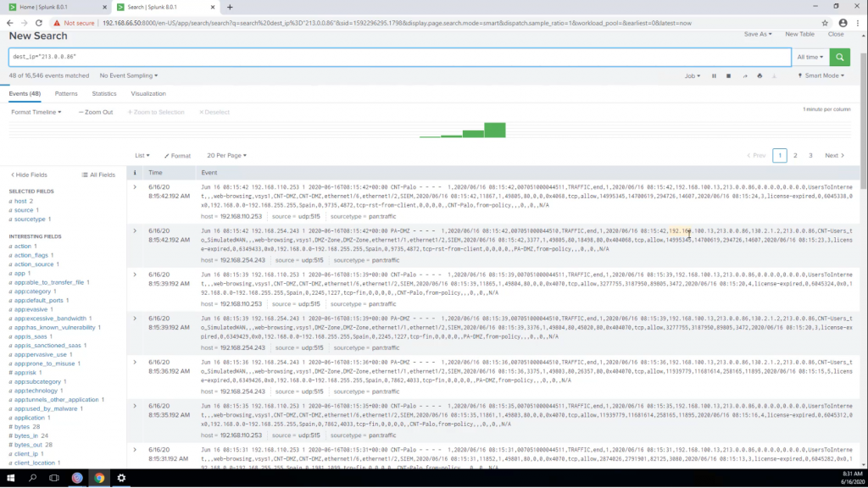Expand the 8:15:39 event from host 192.168.110.253

135,274
